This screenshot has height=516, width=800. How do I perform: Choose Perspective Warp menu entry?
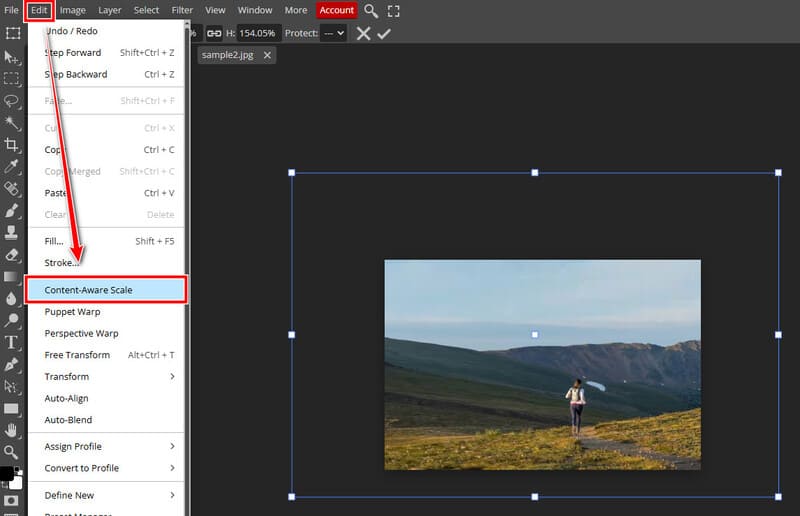pyautogui.click(x=106, y=333)
